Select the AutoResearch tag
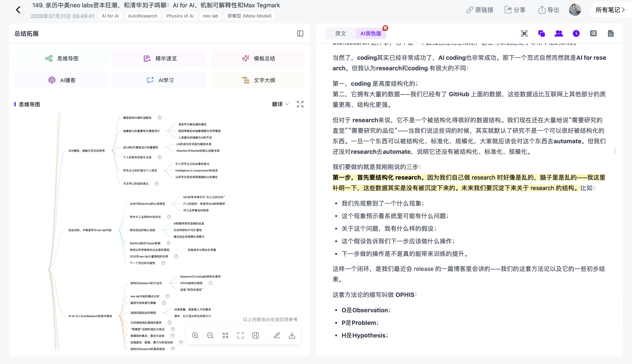 [x=143, y=16]
